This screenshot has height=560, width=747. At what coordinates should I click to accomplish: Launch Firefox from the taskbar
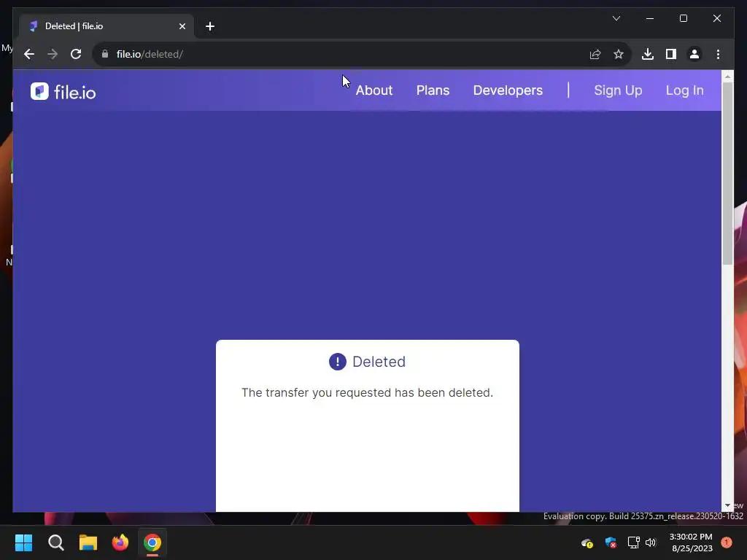pyautogui.click(x=120, y=542)
